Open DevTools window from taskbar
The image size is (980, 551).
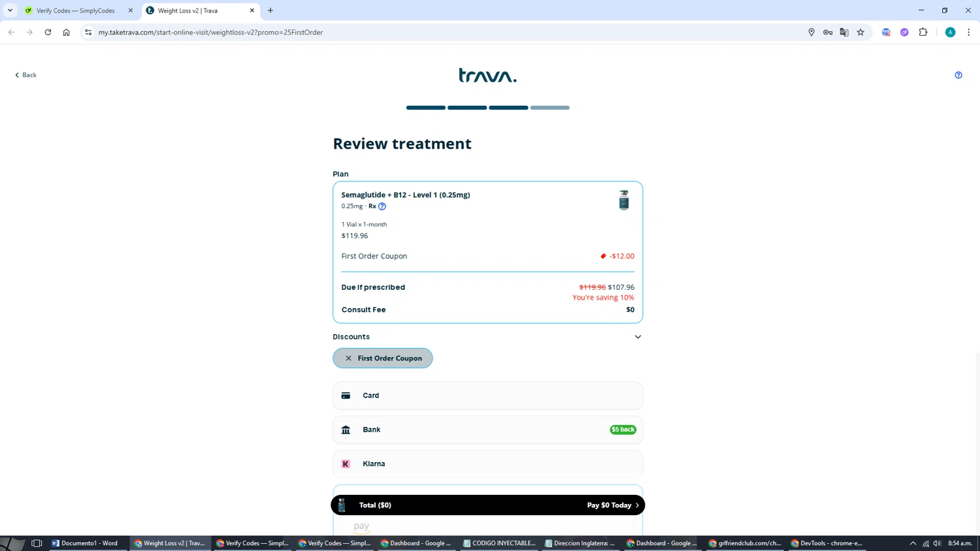click(x=827, y=543)
